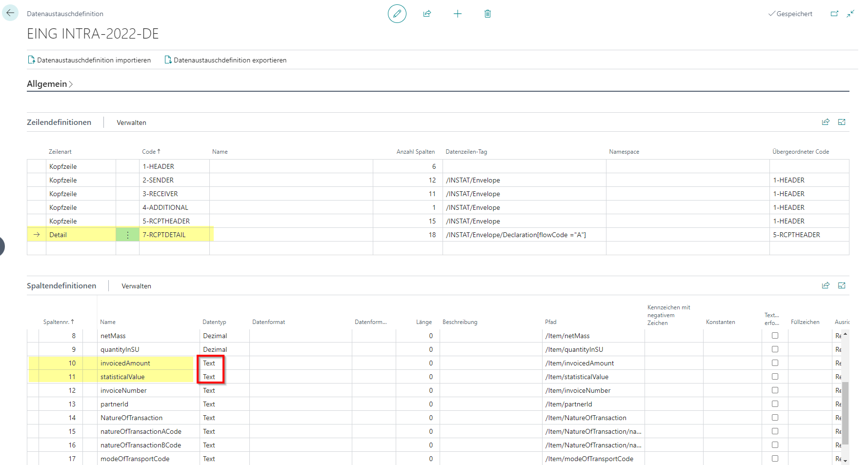Sort descending by clicking the Code header
Image resolution: width=868 pixels, height=465 pixels.
coord(151,151)
